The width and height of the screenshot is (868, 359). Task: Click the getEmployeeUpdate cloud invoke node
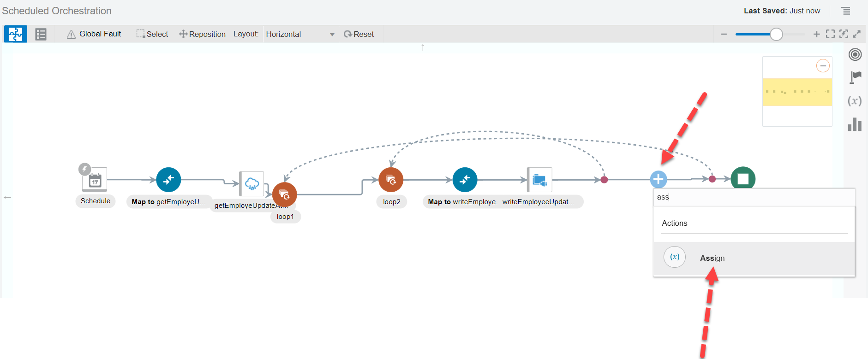click(x=251, y=184)
